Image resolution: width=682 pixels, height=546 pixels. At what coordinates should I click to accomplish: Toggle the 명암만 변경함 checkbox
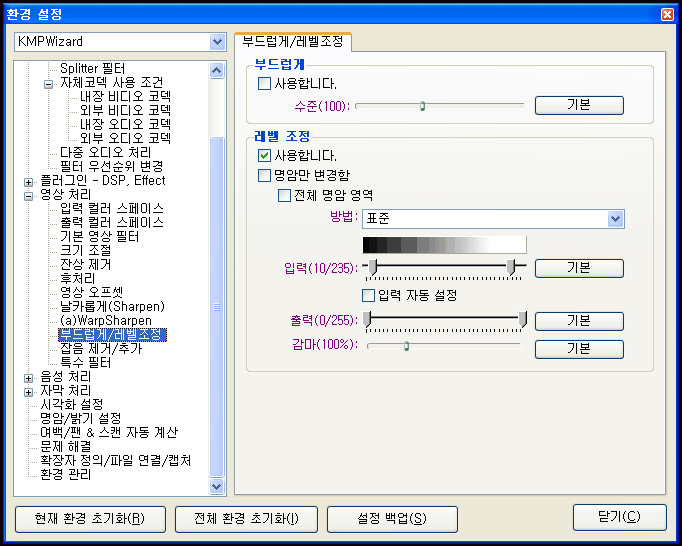[265, 176]
